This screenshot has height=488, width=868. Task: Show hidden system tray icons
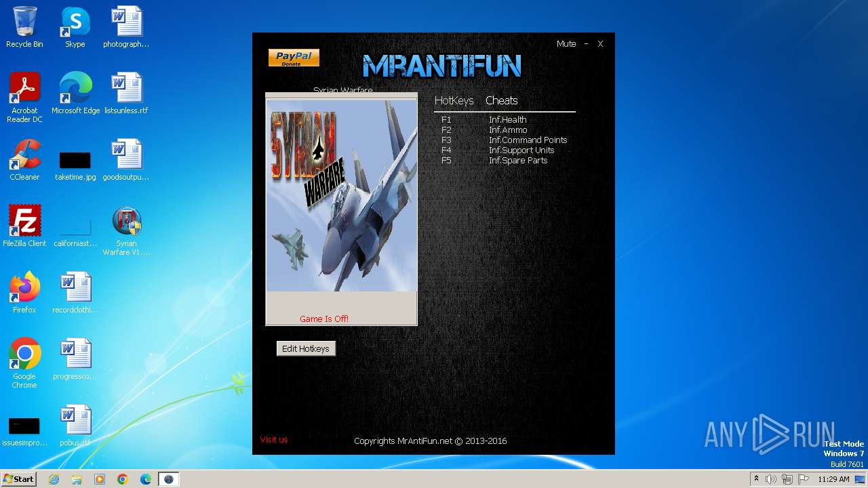click(756, 479)
